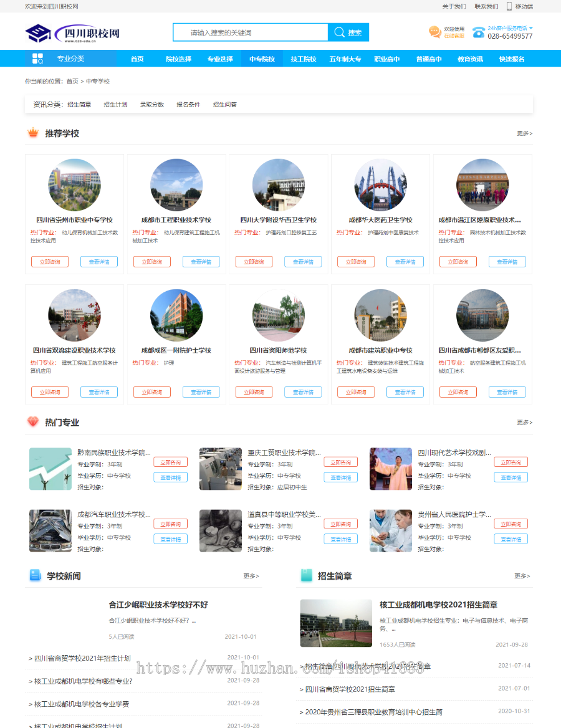
Task: Open the 关于我们 link
Action: pos(454,6)
